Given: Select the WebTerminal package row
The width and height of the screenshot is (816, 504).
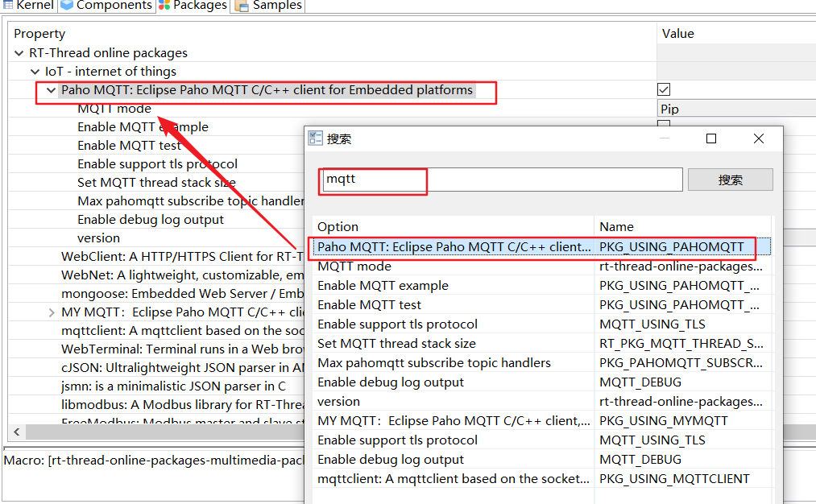Looking at the screenshot, I should tap(183, 349).
